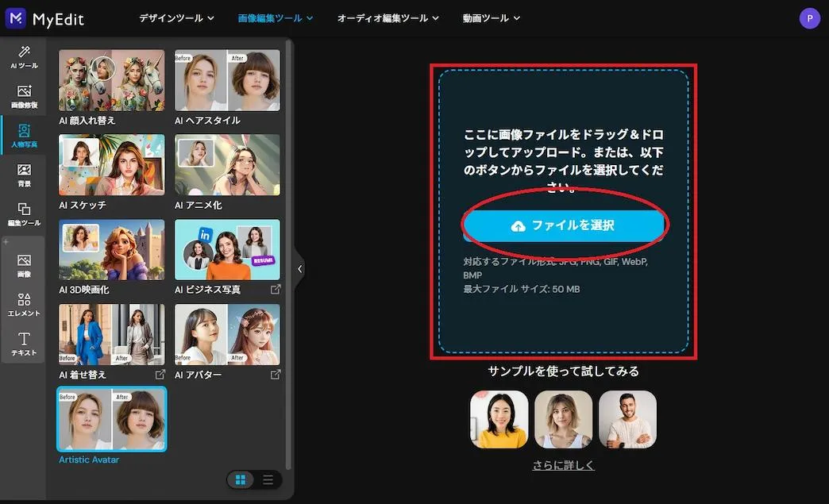
Task: Open the 背景 tools icon
Action: (23, 175)
